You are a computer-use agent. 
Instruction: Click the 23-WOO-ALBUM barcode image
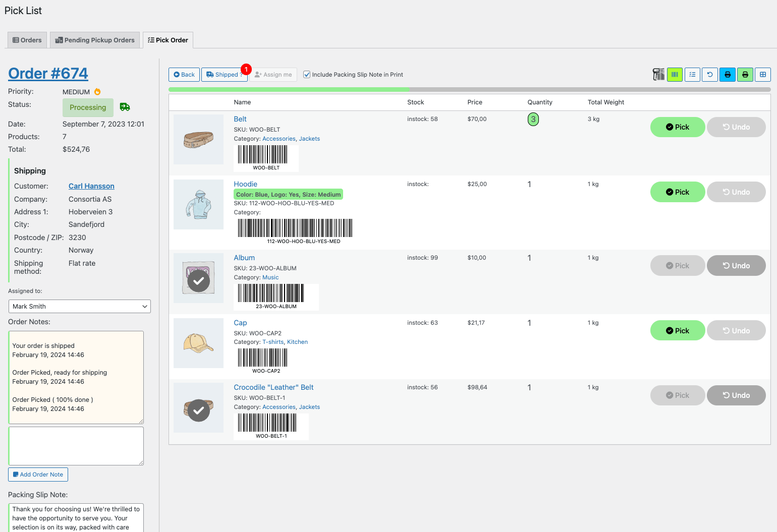coord(276,297)
